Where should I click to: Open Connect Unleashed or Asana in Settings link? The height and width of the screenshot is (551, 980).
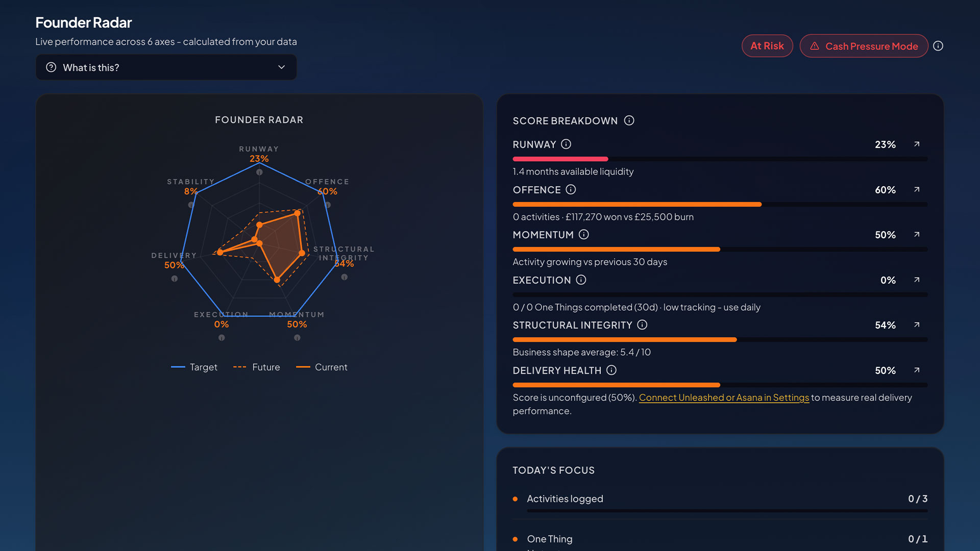(x=724, y=397)
